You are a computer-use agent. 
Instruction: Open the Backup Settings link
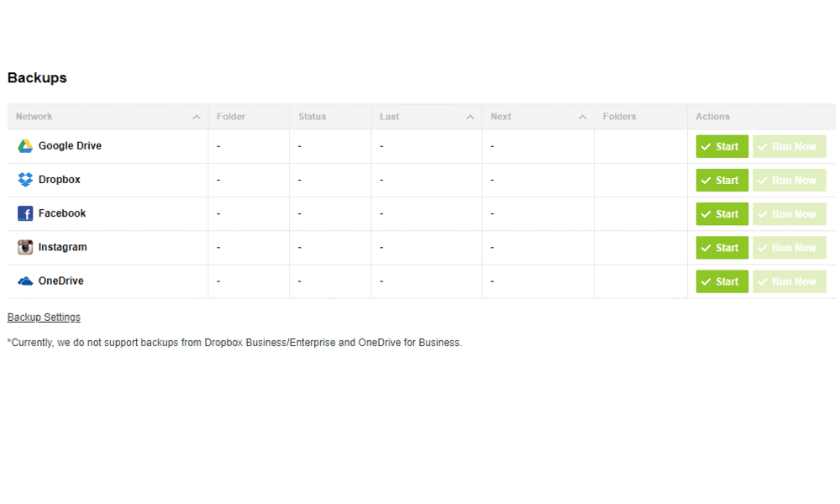point(44,317)
